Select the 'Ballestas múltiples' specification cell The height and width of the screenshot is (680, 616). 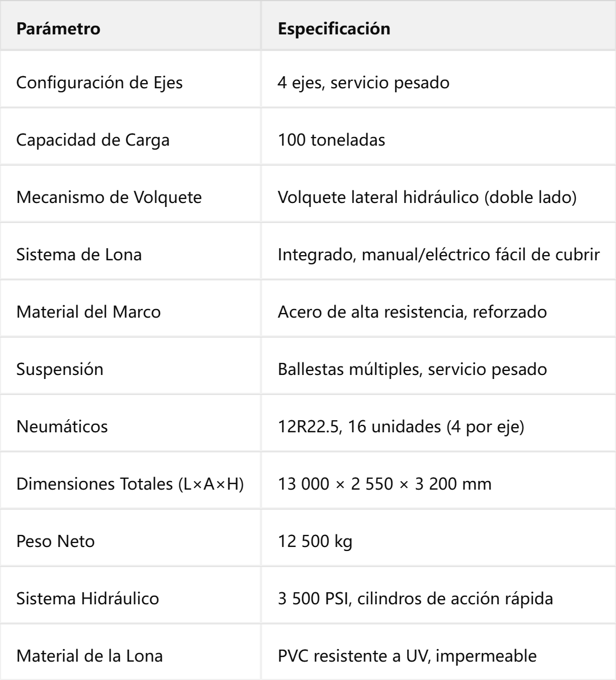438,366
